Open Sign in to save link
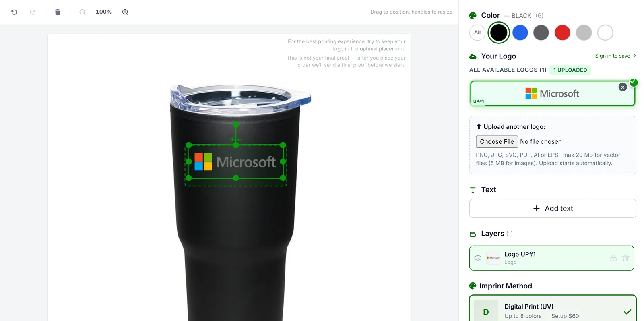Image resolution: width=644 pixels, height=321 pixels. (x=615, y=56)
